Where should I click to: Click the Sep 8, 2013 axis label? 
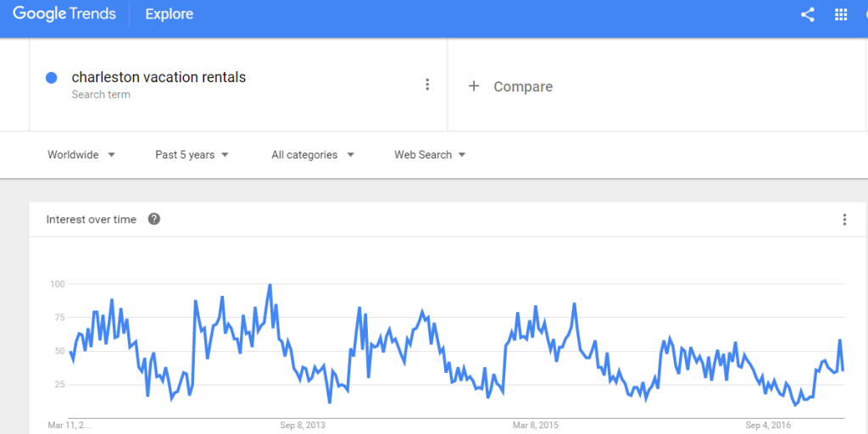click(x=303, y=425)
